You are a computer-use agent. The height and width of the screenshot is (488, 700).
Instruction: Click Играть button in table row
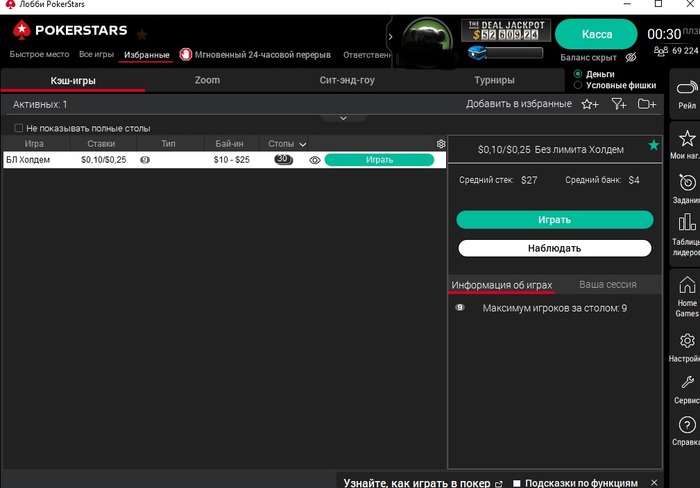tap(379, 160)
